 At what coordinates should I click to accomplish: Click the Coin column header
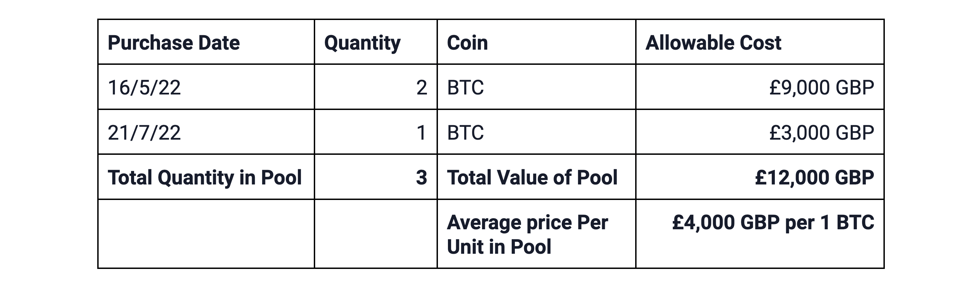tap(467, 43)
